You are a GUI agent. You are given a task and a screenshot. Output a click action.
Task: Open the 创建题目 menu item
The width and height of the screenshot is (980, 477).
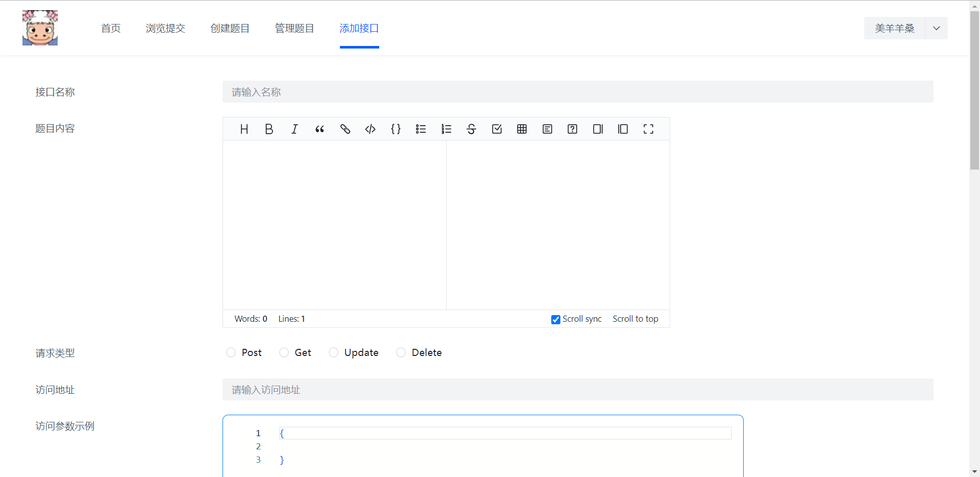[230, 28]
